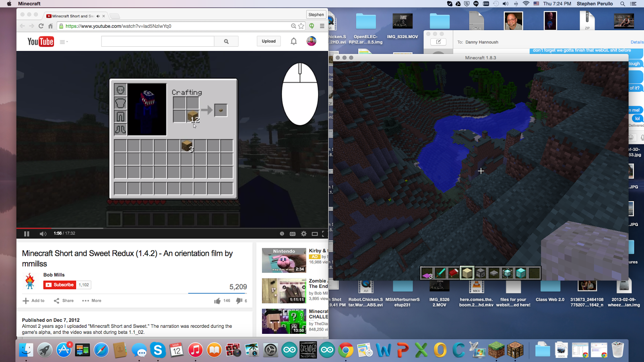Open the Wi-Fi status menu
The image size is (644, 362).
click(526, 4)
